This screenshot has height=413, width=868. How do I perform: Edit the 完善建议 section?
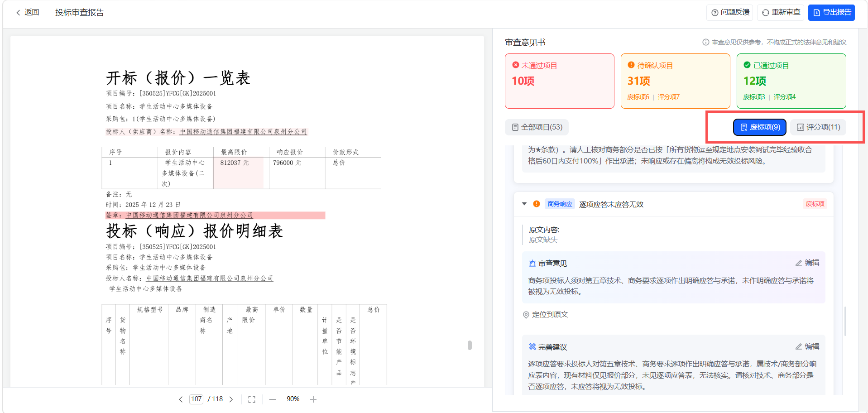807,346
